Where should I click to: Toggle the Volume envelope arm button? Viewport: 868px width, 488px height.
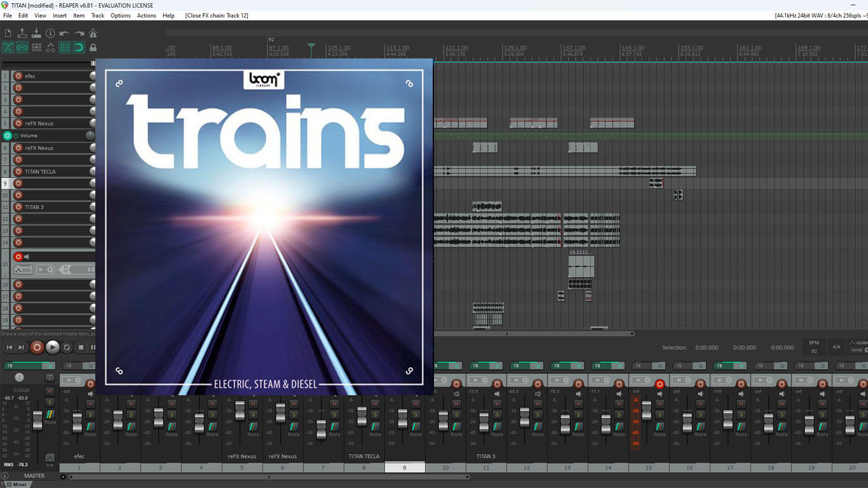tap(8, 135)
